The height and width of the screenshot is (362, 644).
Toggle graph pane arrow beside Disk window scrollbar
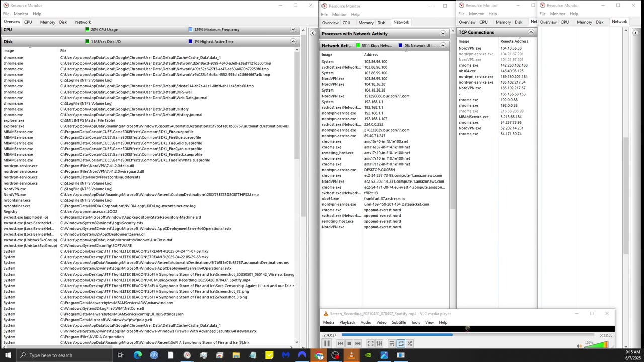[313, 33]
